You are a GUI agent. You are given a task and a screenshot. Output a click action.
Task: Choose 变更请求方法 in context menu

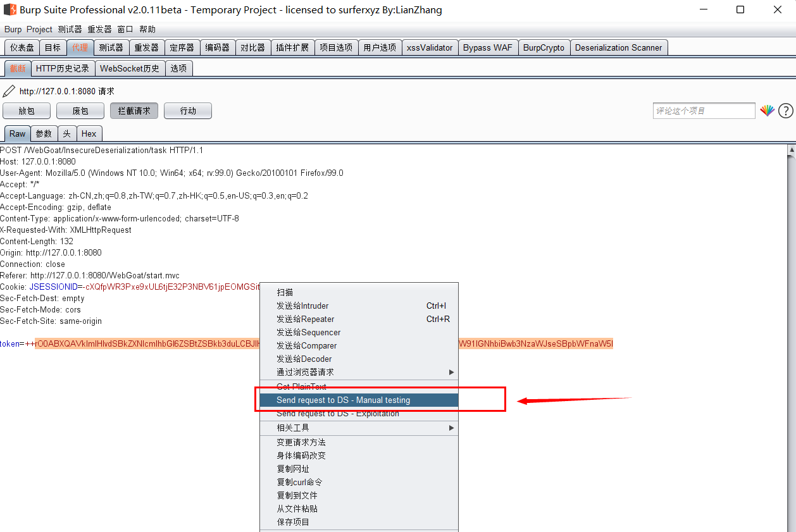[x=359, y=442]
